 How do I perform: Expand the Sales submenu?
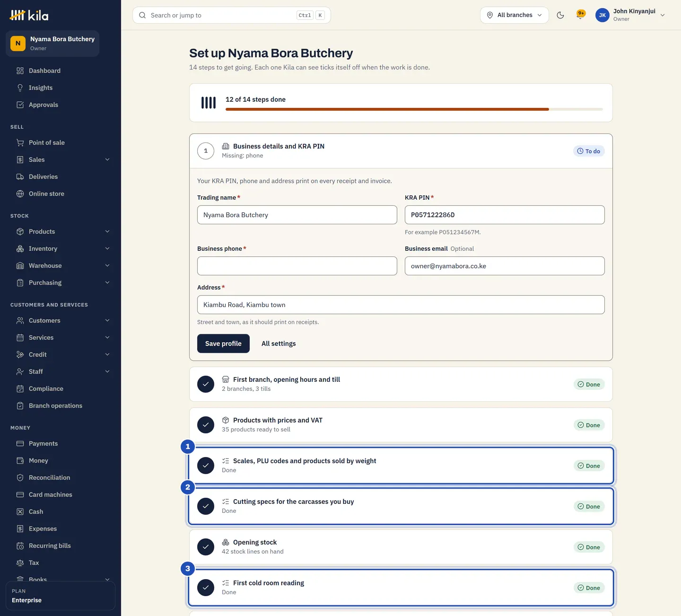tap(61, 159)
